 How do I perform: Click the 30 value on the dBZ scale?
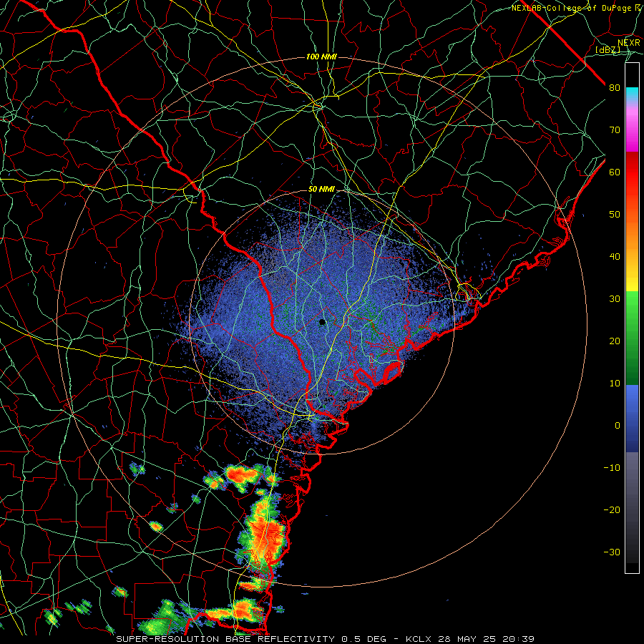(615, 299)
